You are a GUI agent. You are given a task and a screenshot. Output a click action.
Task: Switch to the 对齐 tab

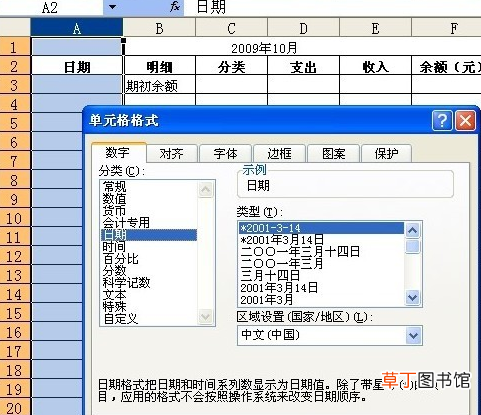tap(171, 154)
